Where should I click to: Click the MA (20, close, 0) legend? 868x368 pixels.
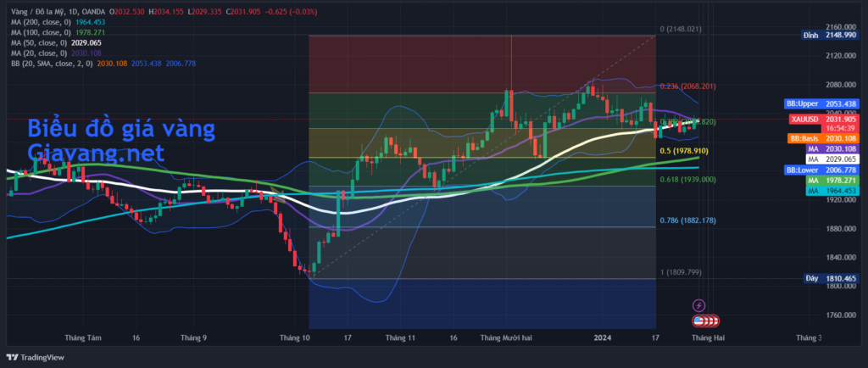(x=36, y=52)
